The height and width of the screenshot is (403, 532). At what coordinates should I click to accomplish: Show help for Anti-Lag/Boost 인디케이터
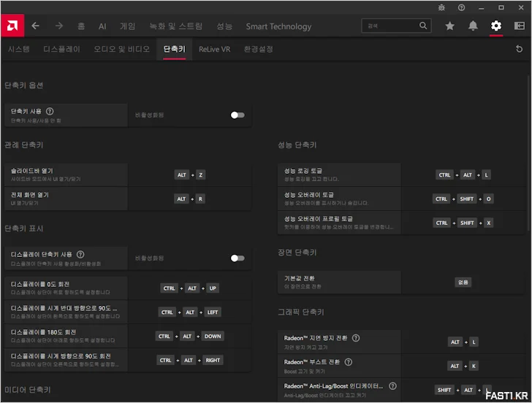tap(392, 386)
